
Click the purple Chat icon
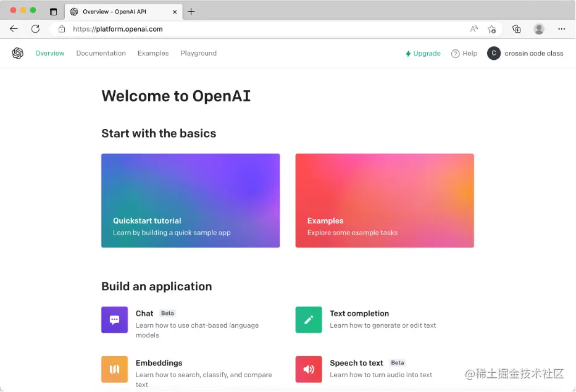pyautogui.click(x=115, y=320)
